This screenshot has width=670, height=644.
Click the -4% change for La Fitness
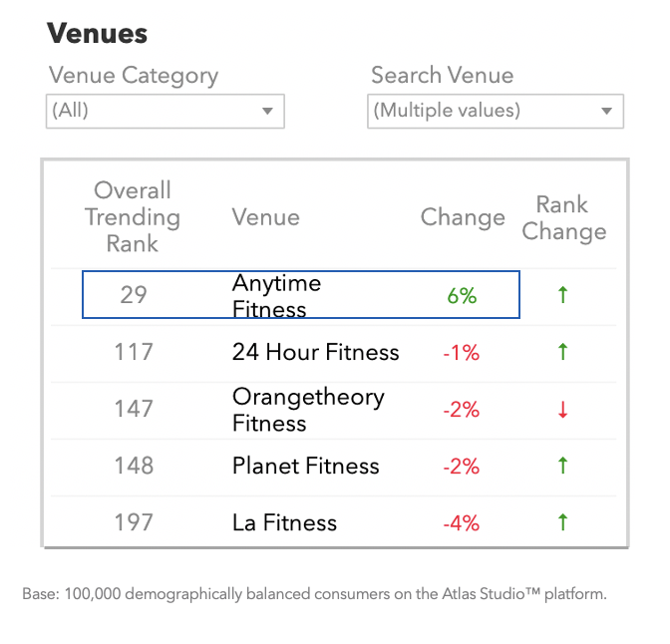point(461,523)
